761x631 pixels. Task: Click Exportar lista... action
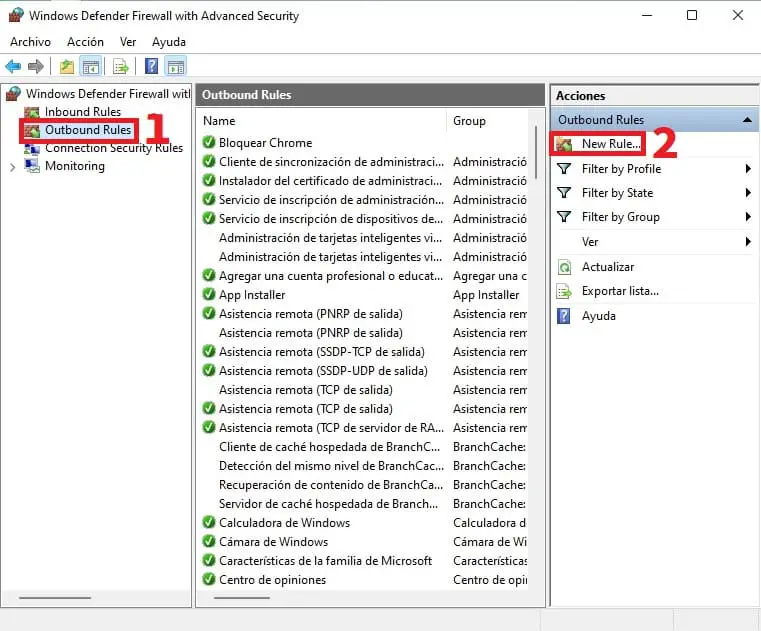[x=620, y=291]
